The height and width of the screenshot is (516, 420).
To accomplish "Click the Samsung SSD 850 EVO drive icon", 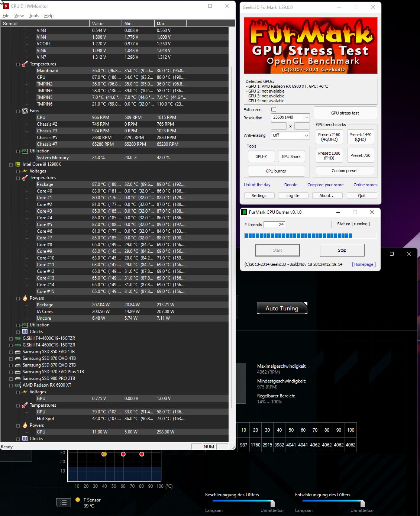I will [17, 352].
